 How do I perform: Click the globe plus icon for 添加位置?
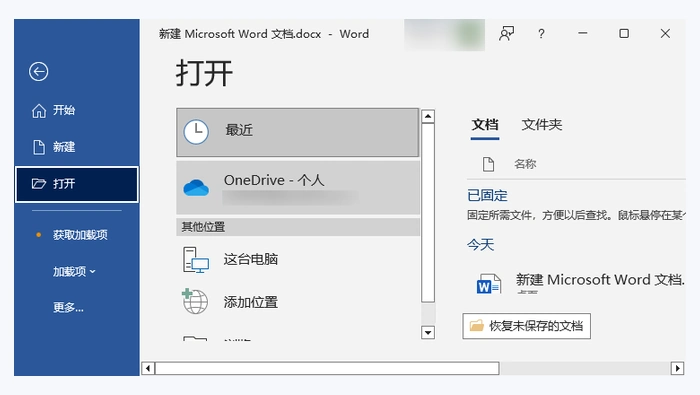195,301
